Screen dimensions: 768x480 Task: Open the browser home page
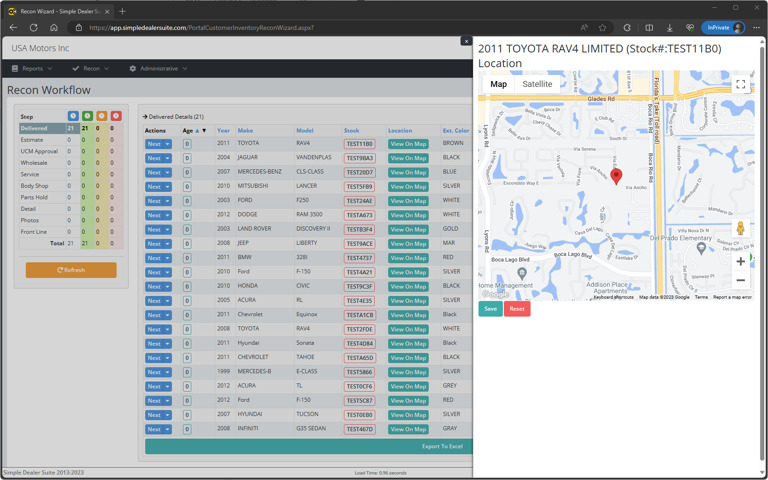coord(54,28)
